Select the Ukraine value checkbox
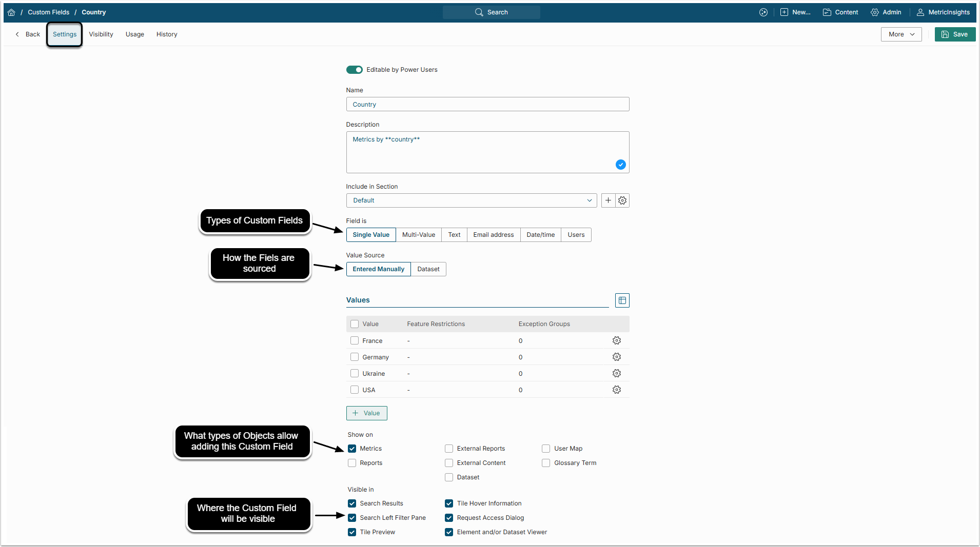This screenshot has width=980, height=547. point(355,373)
